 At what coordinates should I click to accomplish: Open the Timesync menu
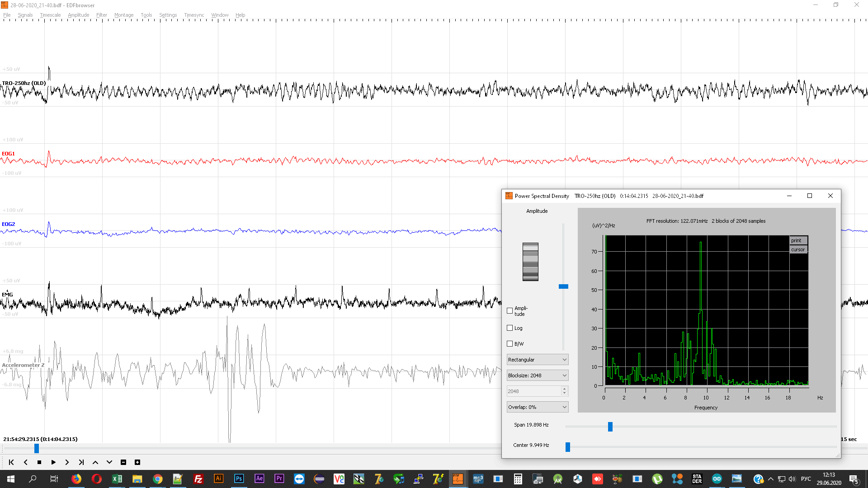point(194,15)
